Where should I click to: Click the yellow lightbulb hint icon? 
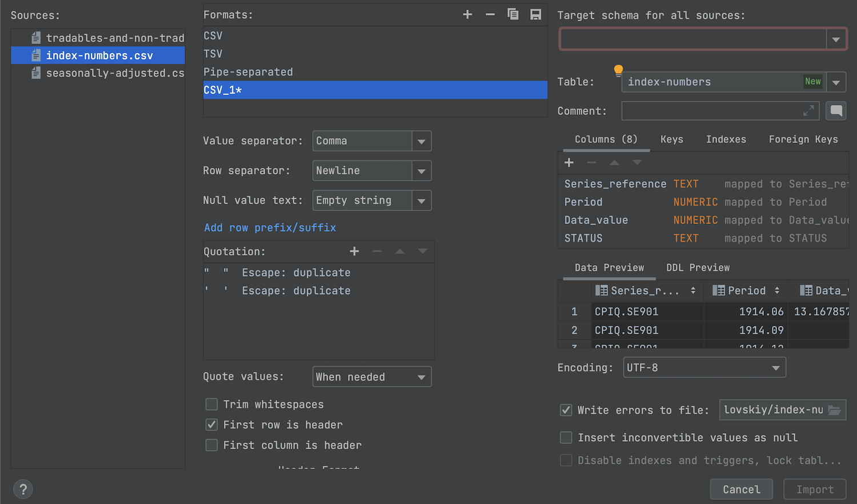click(618, 70)
